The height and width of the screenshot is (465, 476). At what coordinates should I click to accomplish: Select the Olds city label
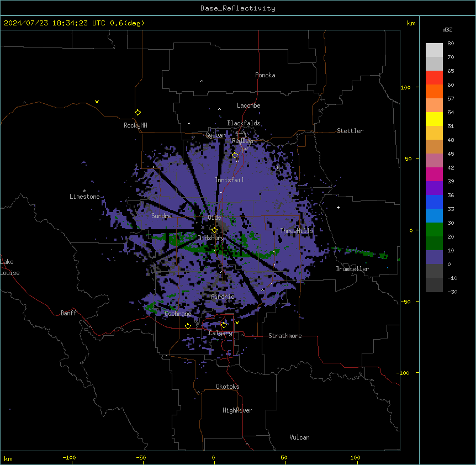tap(214, 218)
